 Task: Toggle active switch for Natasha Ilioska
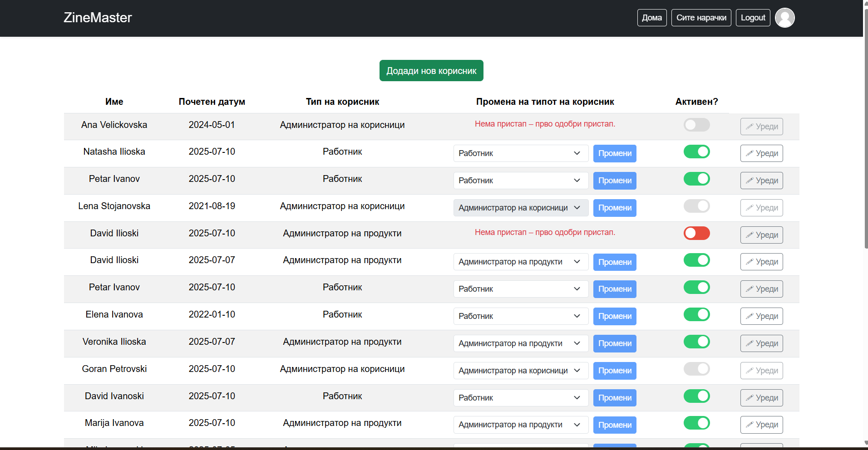tap(696, 152)
